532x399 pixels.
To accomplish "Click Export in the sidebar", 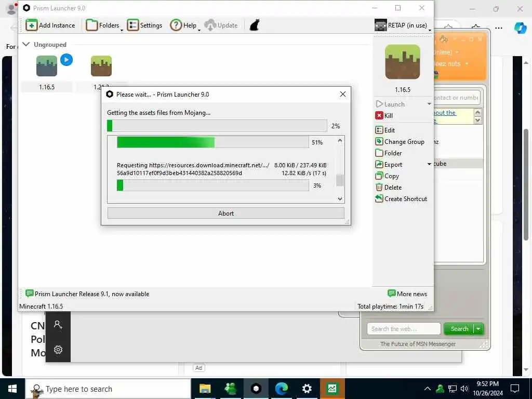I will 389,165.
